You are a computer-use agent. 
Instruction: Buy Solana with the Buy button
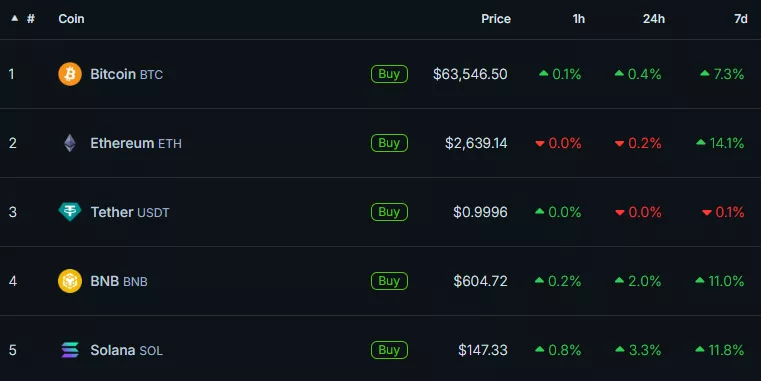pyautogui.click(x=389, y=349)
